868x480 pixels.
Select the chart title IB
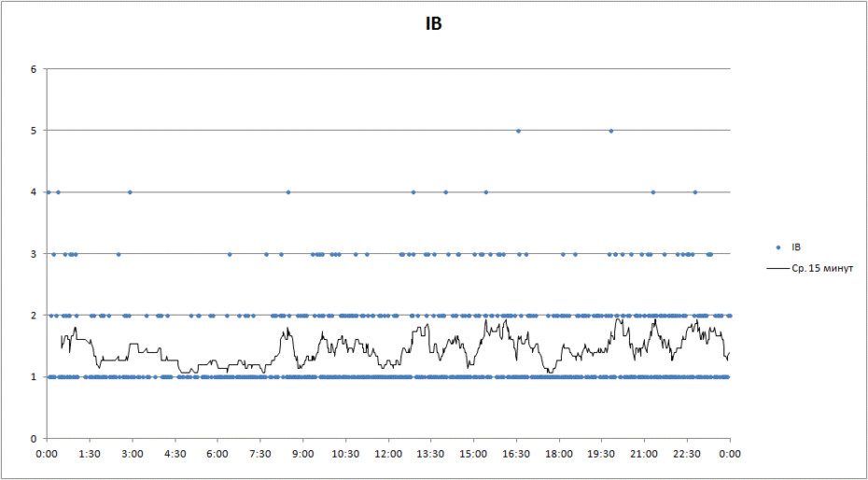(433, 25)
